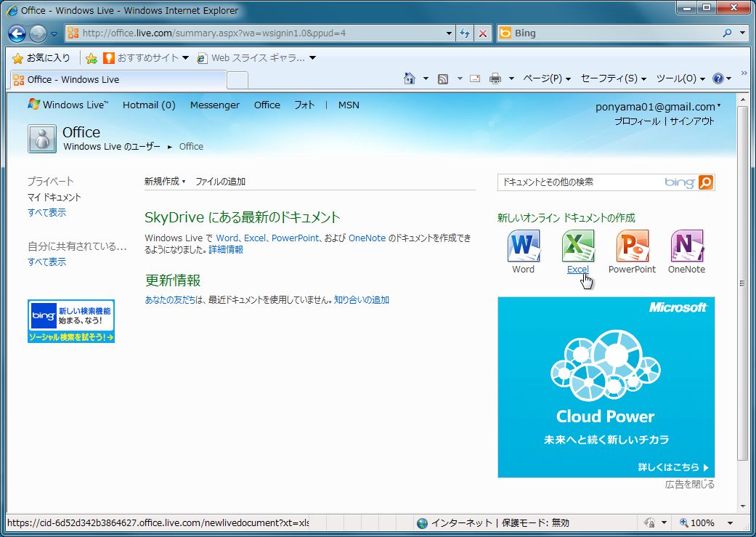
Task: Click すべて表示 under マイ ドキュメント
Action: [x=46, y=212]
